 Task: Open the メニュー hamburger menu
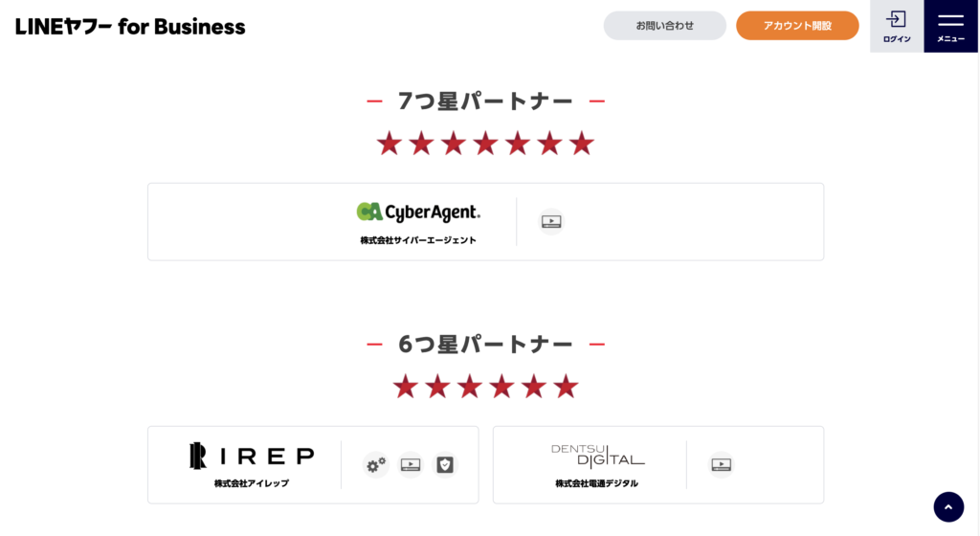950,26
